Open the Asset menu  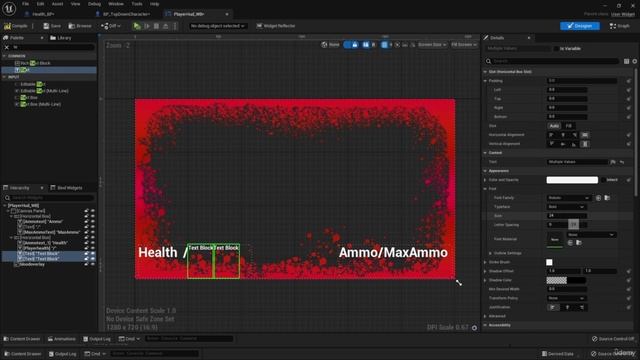(x=57, y=4)
